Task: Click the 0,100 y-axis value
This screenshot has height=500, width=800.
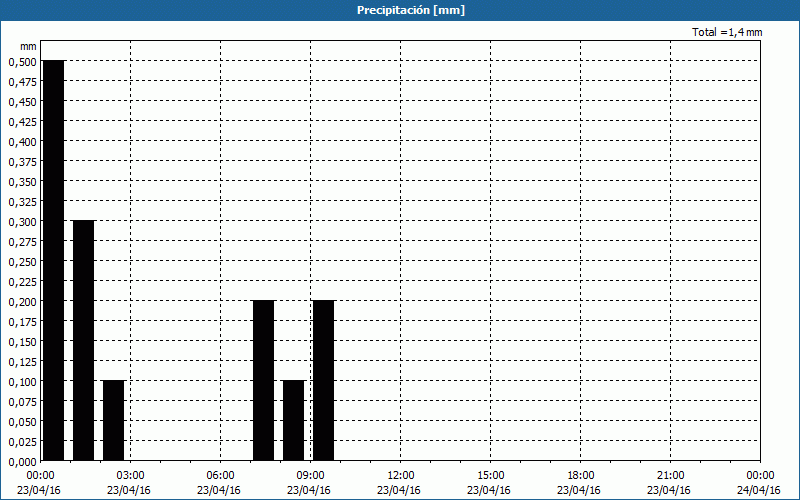Action: tap(22, 382)
